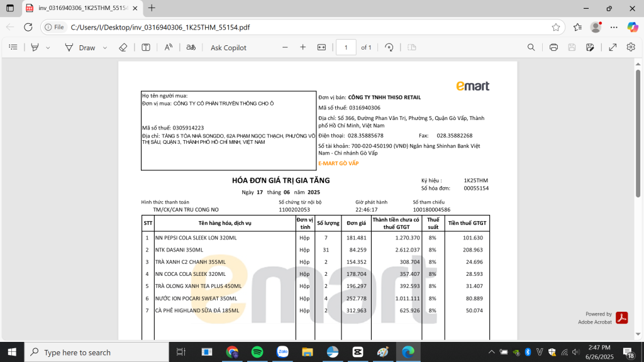Open the Translate tool
This screenshot has height=362, width=644.
click(191, 48)
